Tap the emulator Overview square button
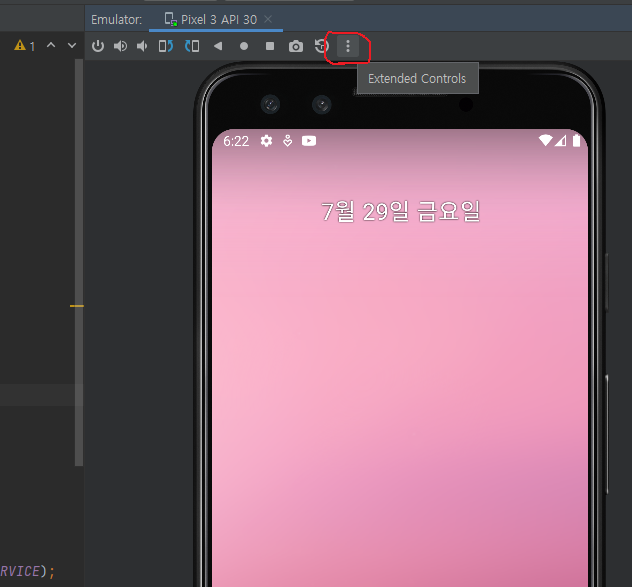The height and width of the screenshot is (587, 632). click(270, 46)
